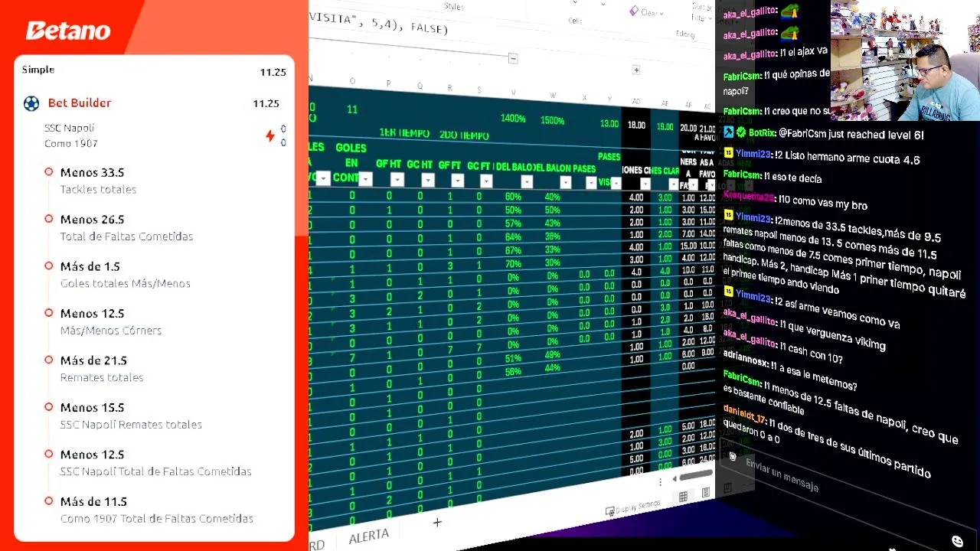Click the red lightning bolt icon
The image size is (980, 551).
coord(270,135)
